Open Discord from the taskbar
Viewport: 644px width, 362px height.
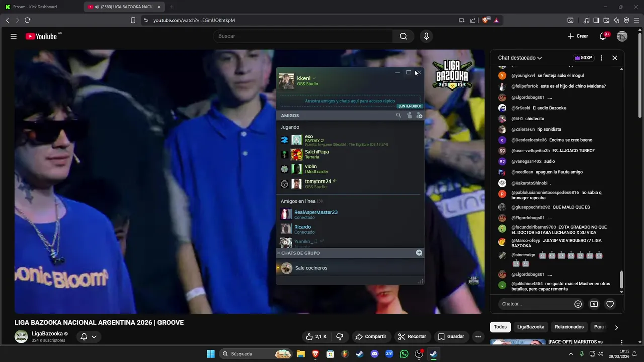click(374, 354)
